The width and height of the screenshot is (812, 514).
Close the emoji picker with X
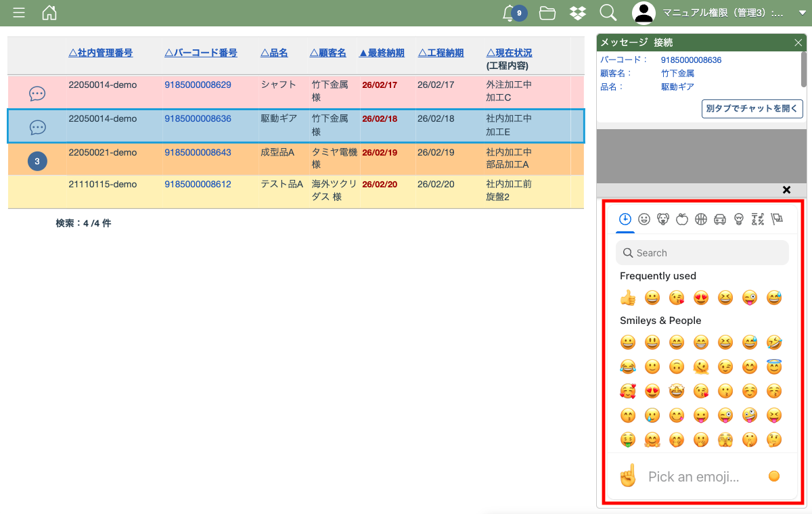pyautogui.click(x=786, y=190)
